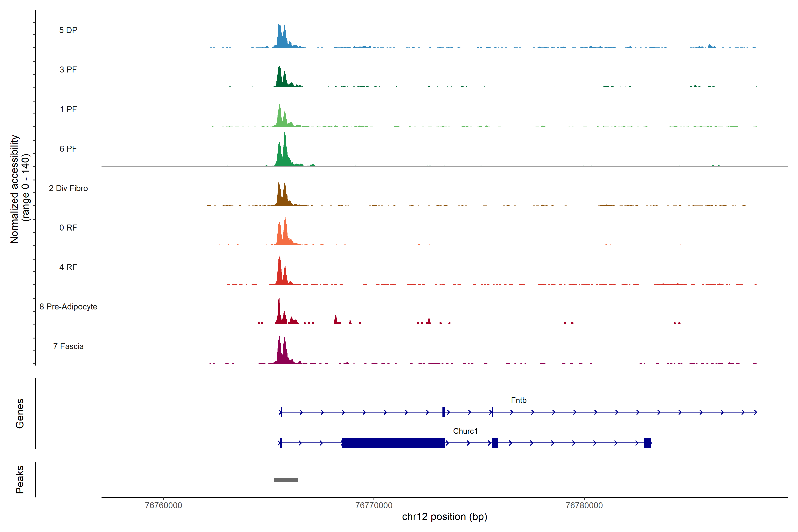The width and height of the screenshot is (798, 532).
Task: Click the Churc1 gene label
Action: pyautogui.click(x=465, y=431)
